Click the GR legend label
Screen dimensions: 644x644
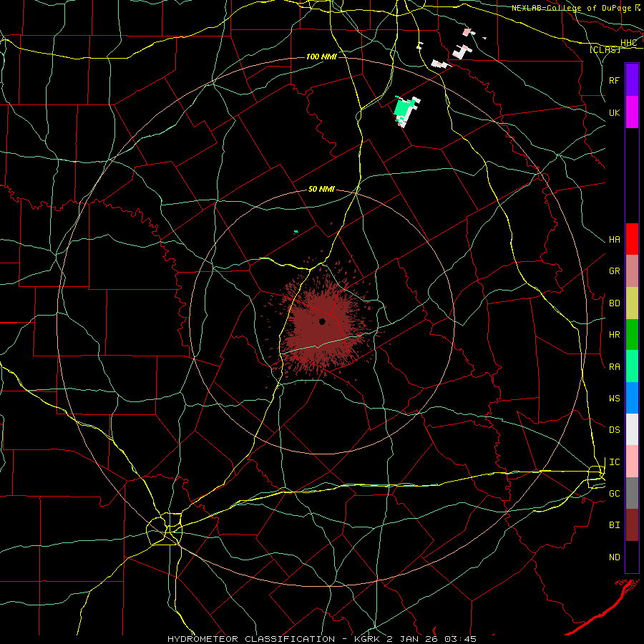click(614, 271)
